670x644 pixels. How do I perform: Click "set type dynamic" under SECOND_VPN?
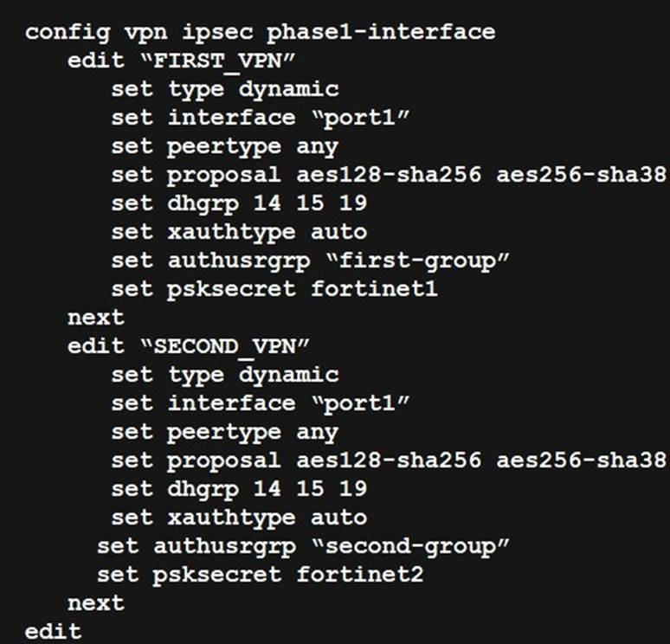click(224, 375)
